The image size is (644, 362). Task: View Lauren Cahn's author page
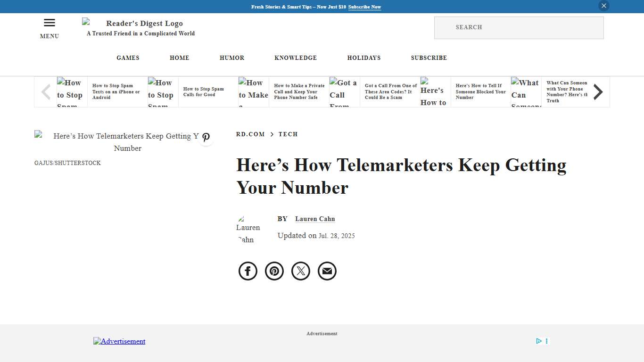(x=315, y=219)
